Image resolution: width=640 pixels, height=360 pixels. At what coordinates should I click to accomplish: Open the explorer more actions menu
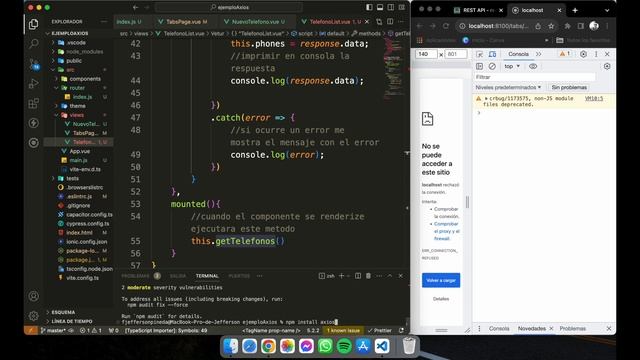pyautogui.click(x=104, y=21)
